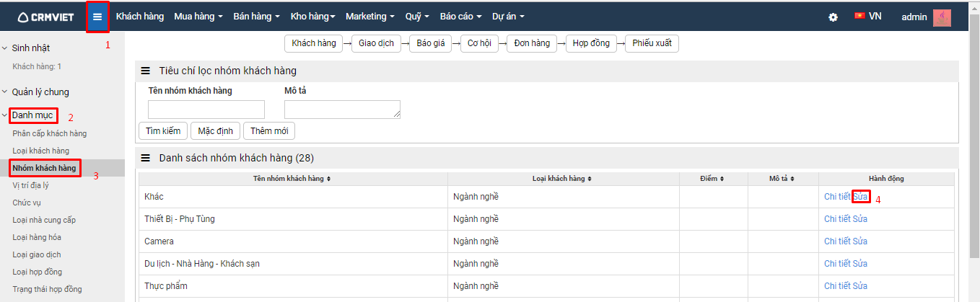Open the Khách hàng top menu item
The image size is (980, 302).
pyautogui.click(x=140, y=16)
